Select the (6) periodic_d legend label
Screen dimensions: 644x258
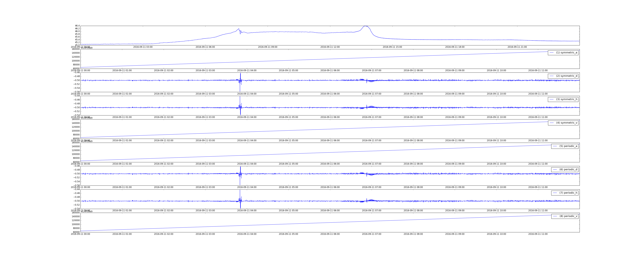coord(568,169)
